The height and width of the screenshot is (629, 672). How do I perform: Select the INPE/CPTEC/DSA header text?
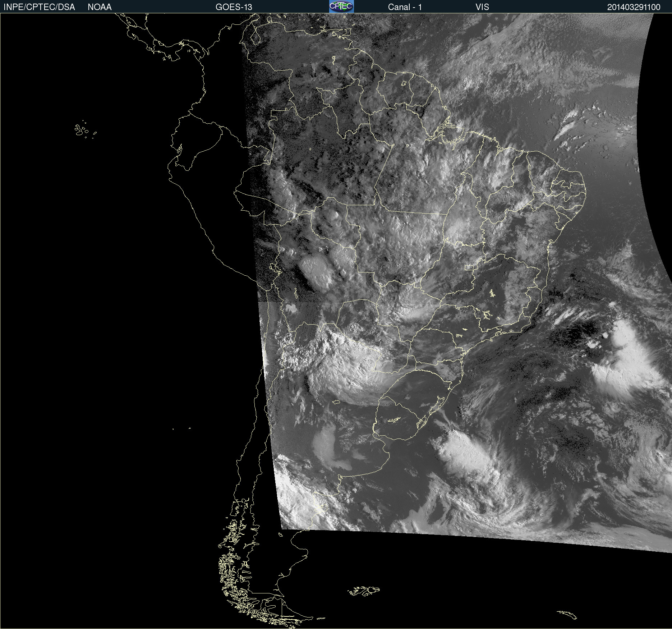[39, 7]
